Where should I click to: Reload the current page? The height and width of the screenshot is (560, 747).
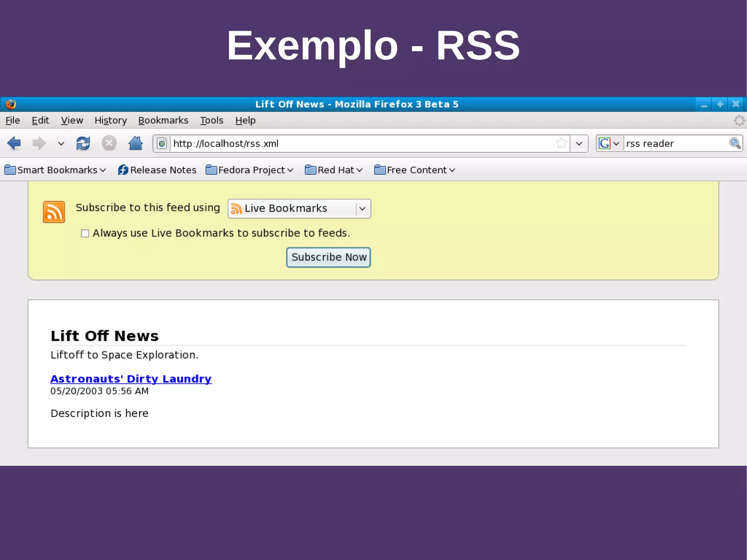coord(83,143)
